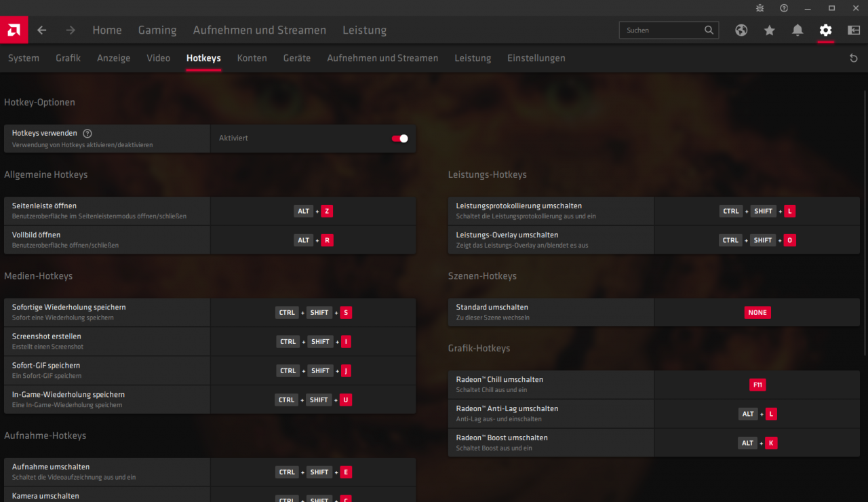Go forward with the right arrow

coord(71,30)
